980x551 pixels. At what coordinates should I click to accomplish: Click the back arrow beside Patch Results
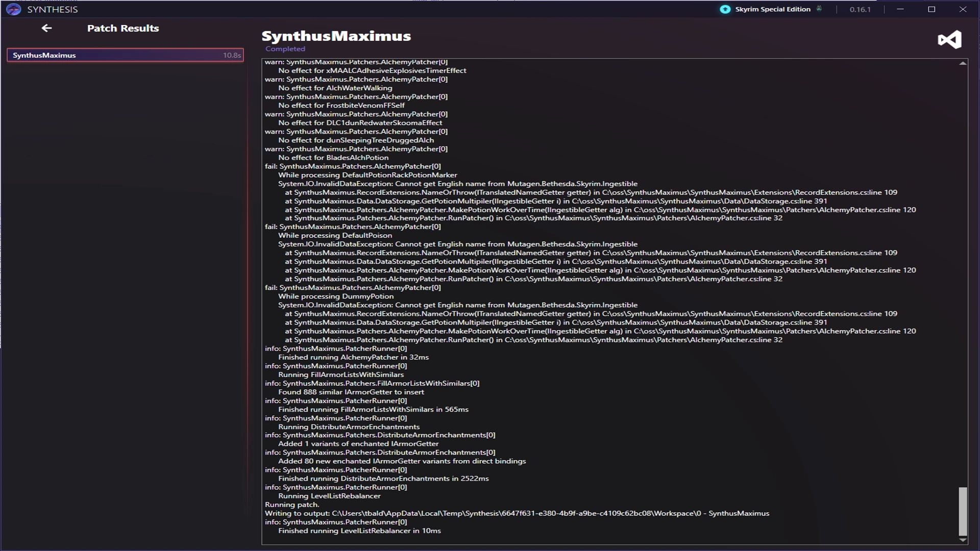(x=46, y=28)
